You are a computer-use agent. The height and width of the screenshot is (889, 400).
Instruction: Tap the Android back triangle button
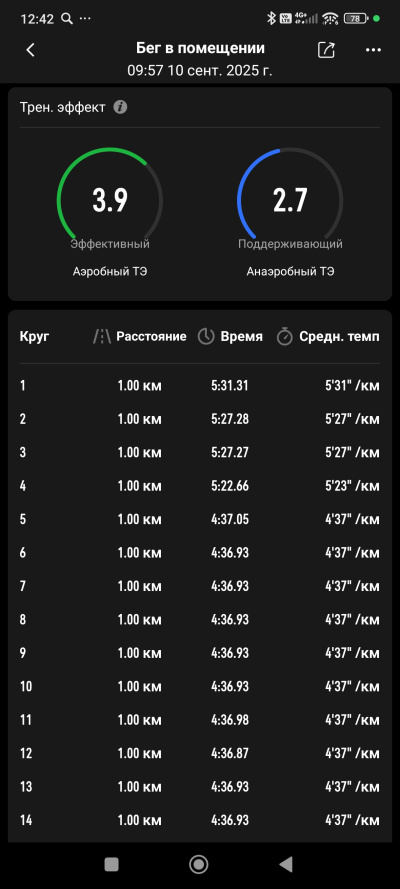[x=286, y=864]
